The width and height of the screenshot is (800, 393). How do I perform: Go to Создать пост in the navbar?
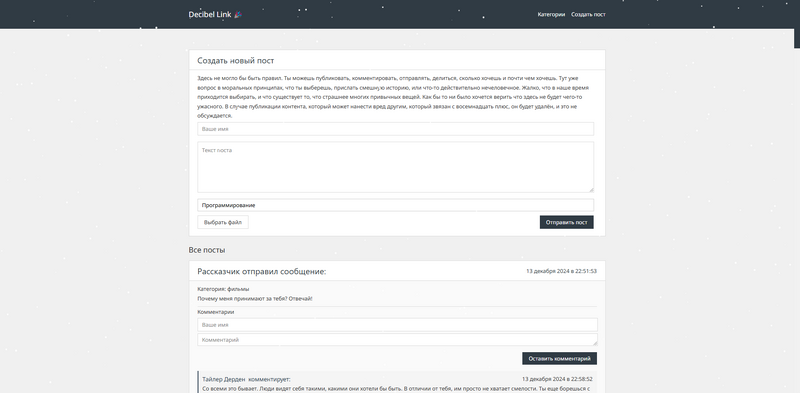click(588, 14)
